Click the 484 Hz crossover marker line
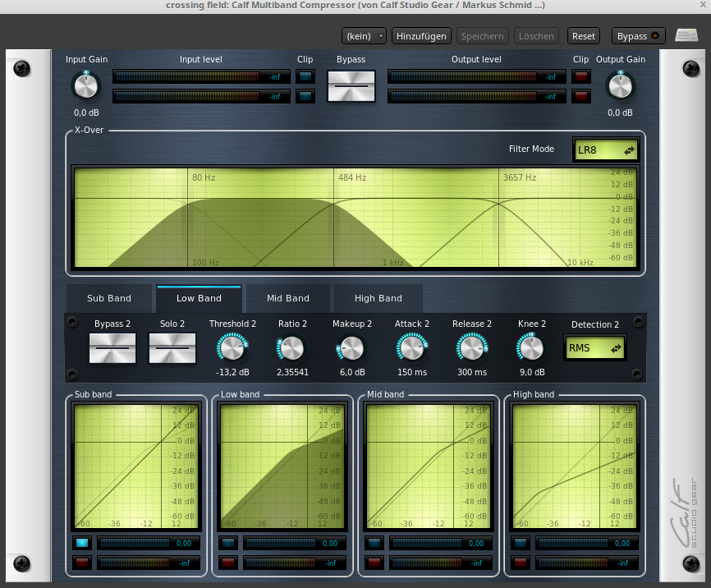 click(333, 218)
